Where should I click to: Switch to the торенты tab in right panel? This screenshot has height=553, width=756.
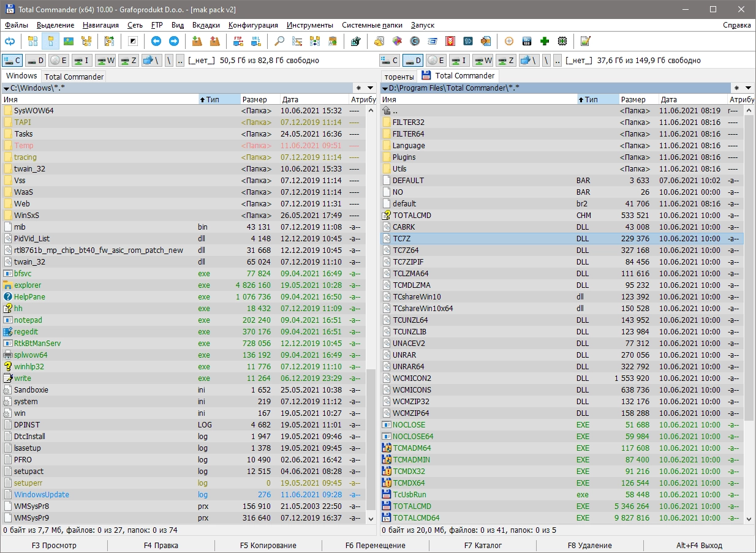tap(399, 77)
